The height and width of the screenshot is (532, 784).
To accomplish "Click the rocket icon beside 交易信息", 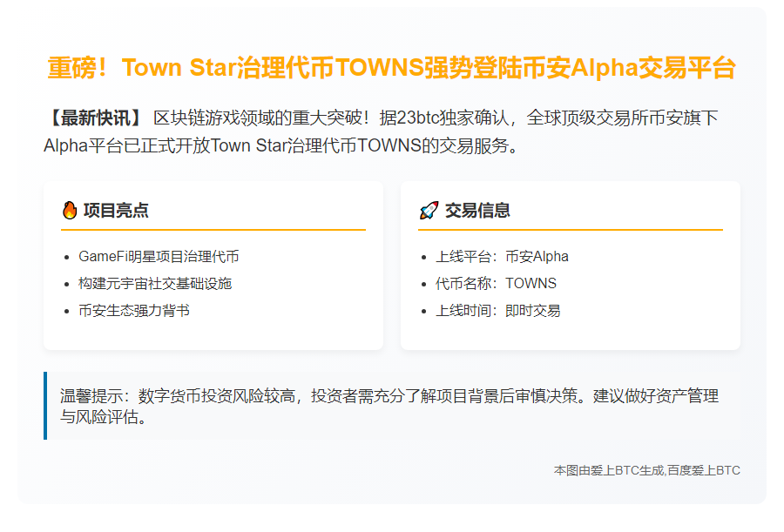I will tap(429, 209).
